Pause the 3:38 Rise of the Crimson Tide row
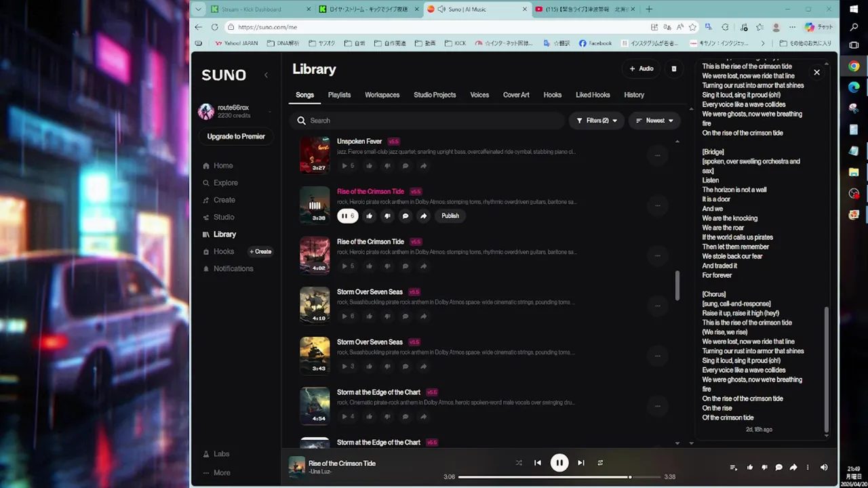Viewport: 868px width, 488px height. (347, 216)
